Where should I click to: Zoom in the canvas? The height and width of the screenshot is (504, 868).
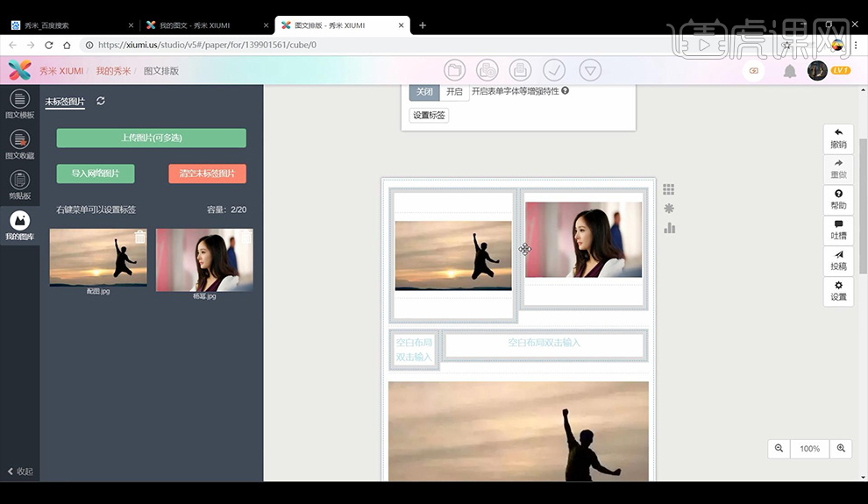tap(841, 448)
